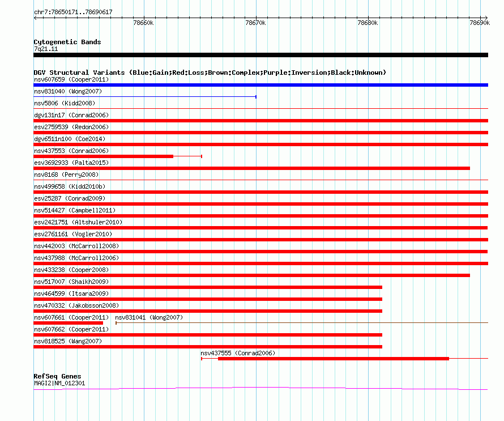Open variant nsv442003 (McCarroll2008) label
This screenshot has height=421, width=504.
pos(76,246)
